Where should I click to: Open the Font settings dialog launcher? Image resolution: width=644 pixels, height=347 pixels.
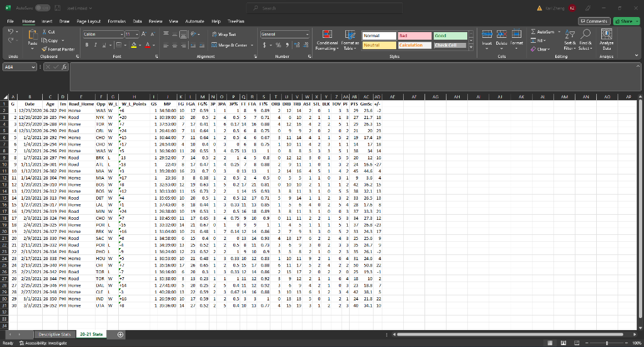(157, 56)
